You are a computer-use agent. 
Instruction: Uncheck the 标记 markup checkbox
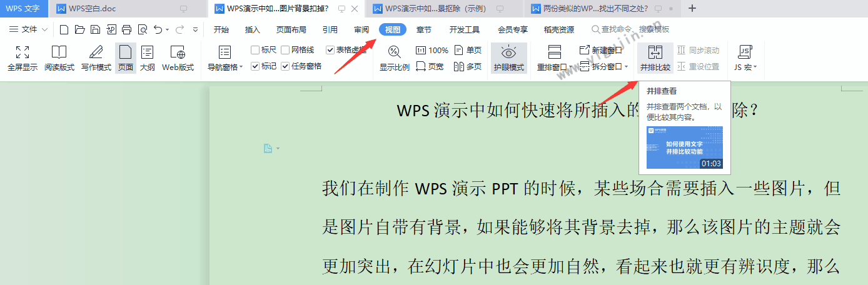pyautogui.click(x=255, y=66)
